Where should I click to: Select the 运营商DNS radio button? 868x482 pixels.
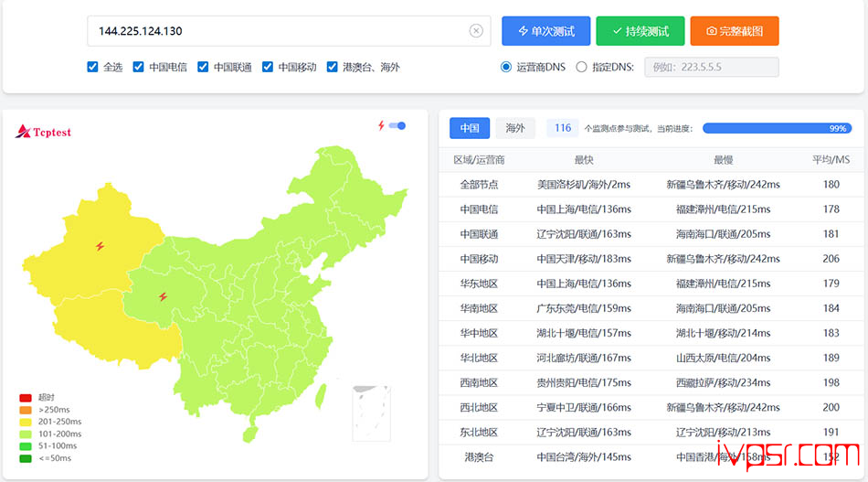point(506,67)
